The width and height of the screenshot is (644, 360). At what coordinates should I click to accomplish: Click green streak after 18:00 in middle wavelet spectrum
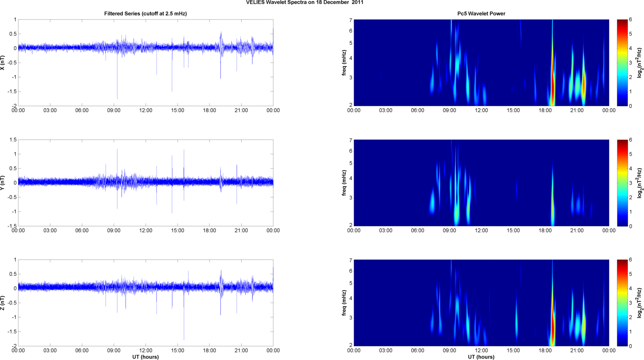[x=553, y=207]
